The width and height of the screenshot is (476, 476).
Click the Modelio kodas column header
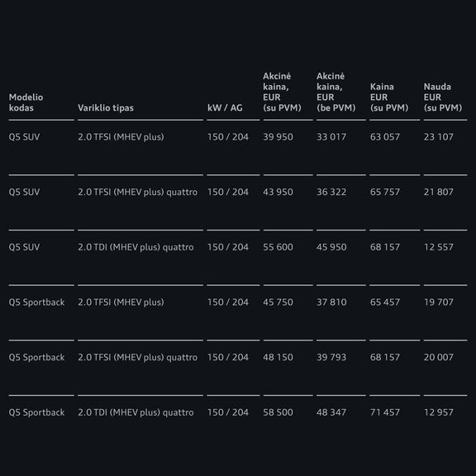point(26,102)
